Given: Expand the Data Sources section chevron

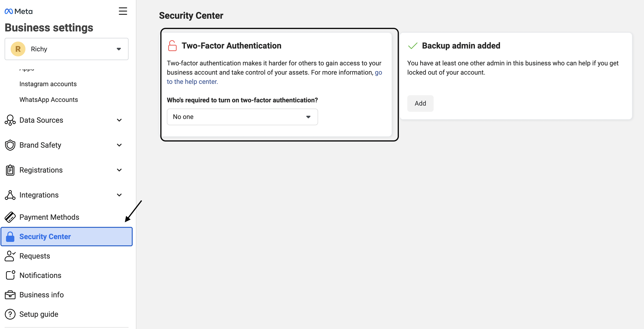Looking at the screenshot, I should click(x=119, y=120).
